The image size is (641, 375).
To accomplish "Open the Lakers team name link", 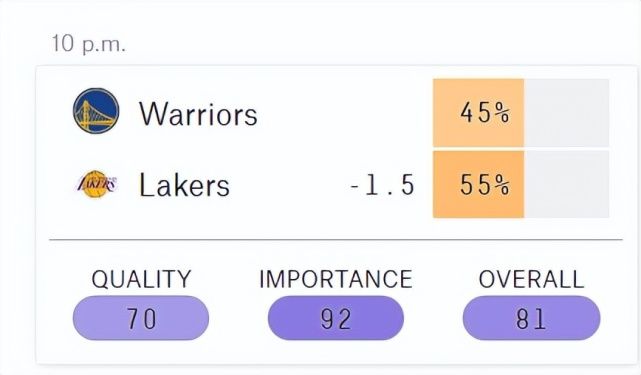I will pos(184,185).
